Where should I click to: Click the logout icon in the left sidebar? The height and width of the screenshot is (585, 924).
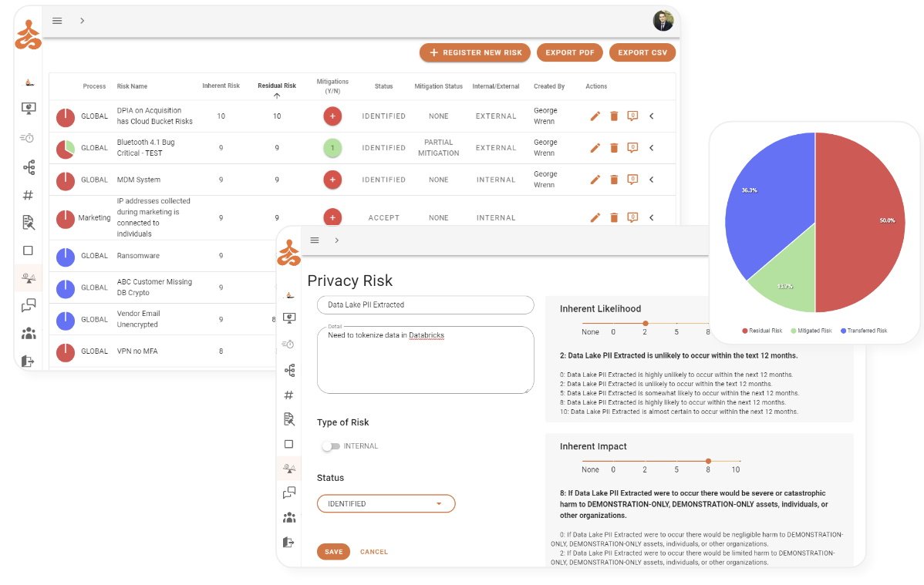29,361
